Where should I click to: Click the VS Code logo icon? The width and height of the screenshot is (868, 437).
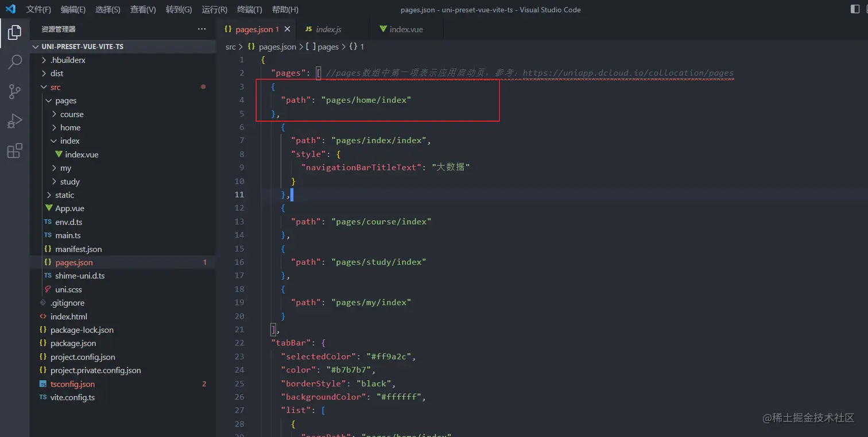click(10, 9)
